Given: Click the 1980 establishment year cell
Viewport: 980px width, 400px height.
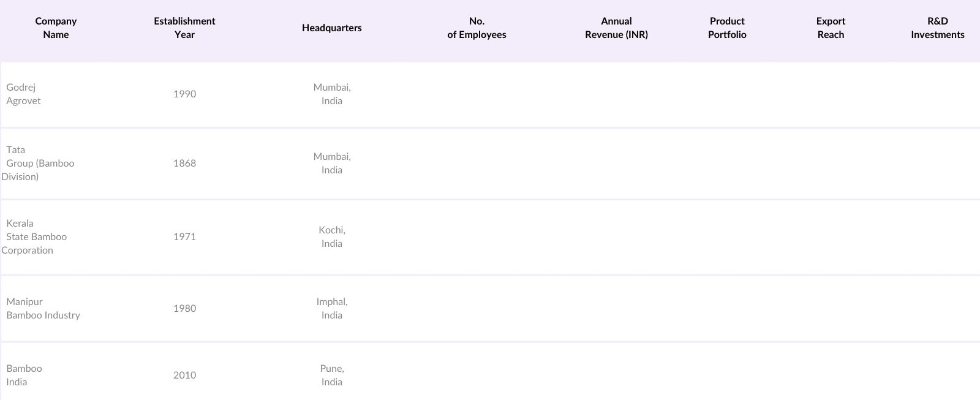Looking at the screenshot, I should point(184,309).
